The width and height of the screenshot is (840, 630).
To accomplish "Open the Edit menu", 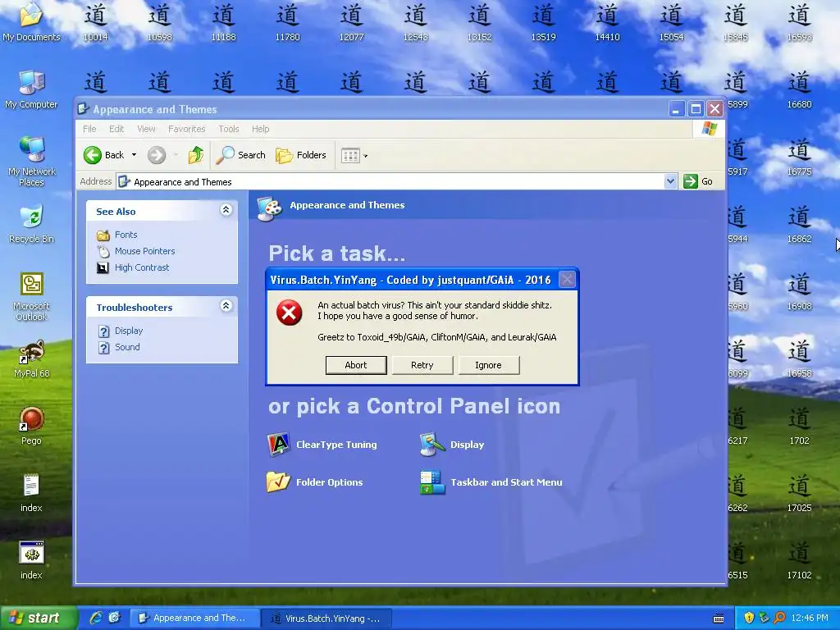I will [116, 129].
